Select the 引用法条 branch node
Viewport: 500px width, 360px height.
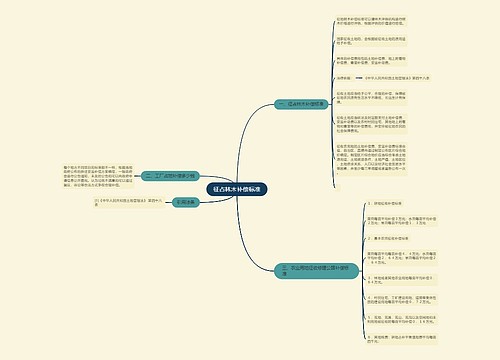186,202
